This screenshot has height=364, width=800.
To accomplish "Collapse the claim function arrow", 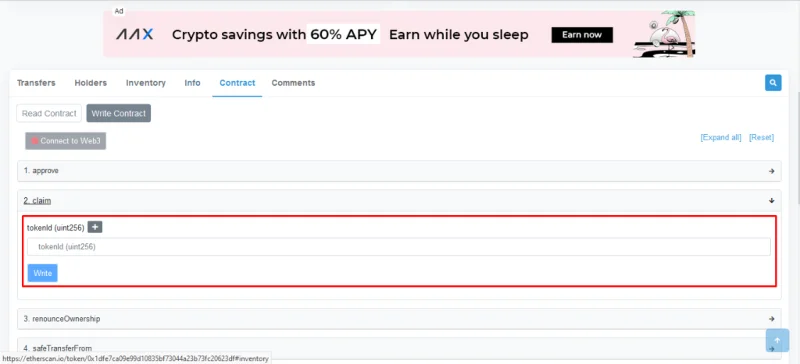I will (x=771, y=201).
